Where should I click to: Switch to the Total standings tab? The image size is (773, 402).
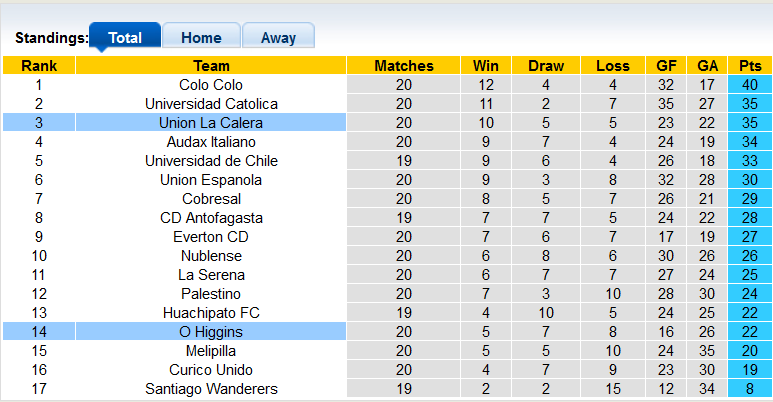tap(125, 38)
